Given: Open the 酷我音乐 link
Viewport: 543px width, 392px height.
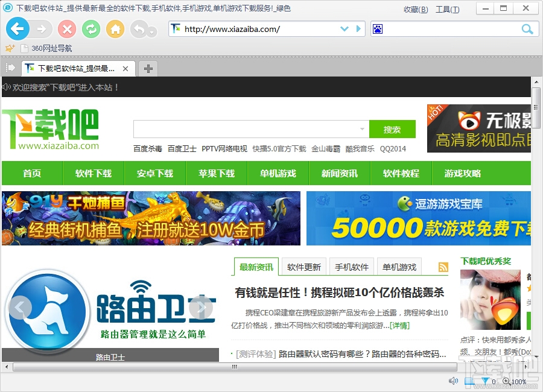Looking at the screenshot, I should coord(360,149).
